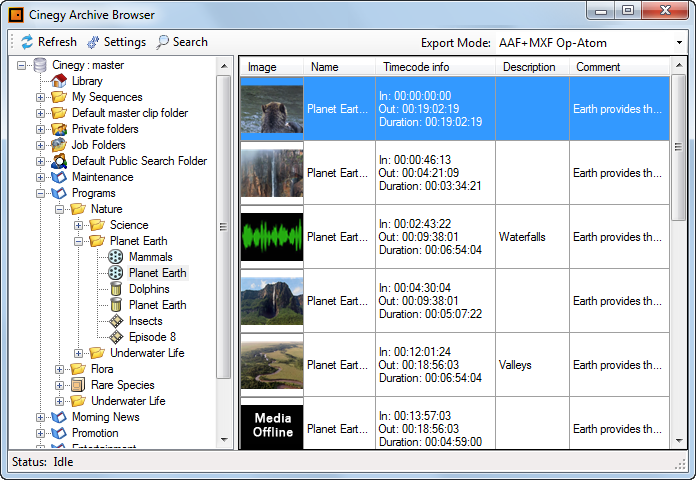Screen dimensions: 696x480
Task: Expand the My Sequences node
Action: pos(40,97)
